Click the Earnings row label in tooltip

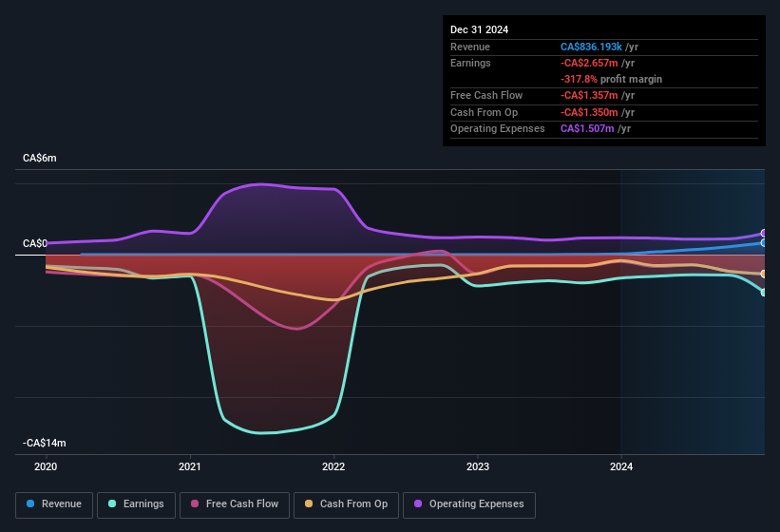[470, 63]
